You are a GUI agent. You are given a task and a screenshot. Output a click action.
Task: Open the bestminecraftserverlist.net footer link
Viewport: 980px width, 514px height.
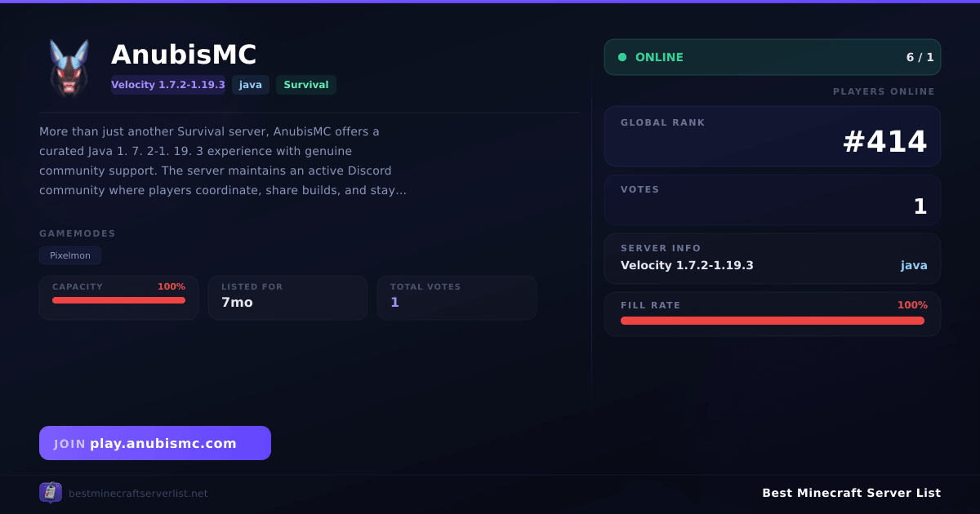click(x=138, y=494)
